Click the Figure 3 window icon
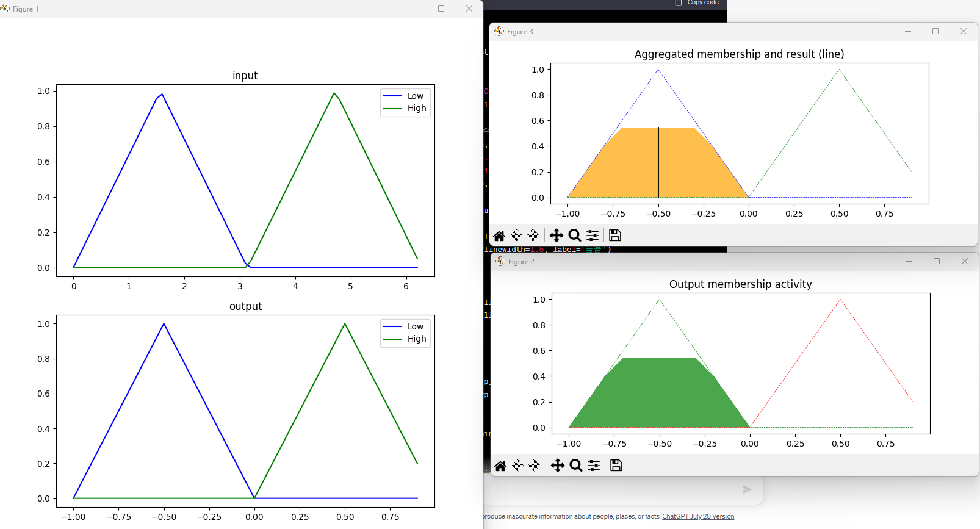 (x=499, y=31)
